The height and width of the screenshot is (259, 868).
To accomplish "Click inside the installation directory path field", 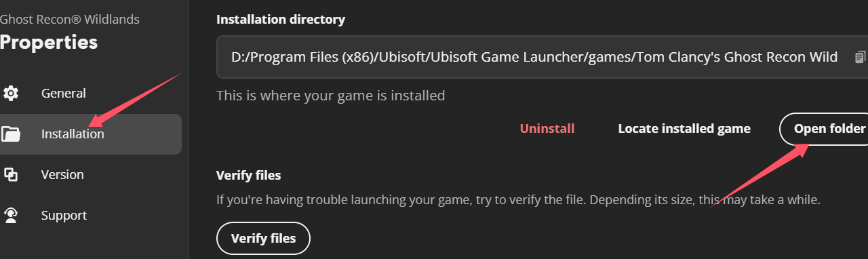I will click(x=542, y=57).
